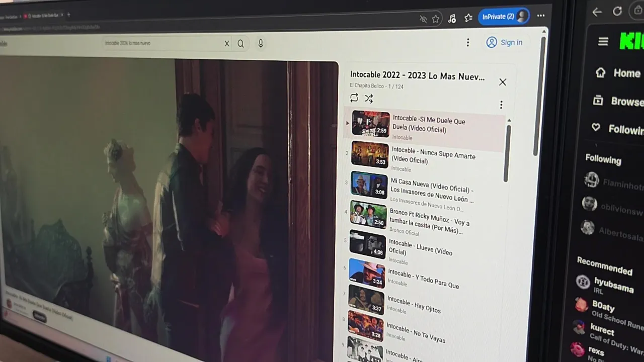Click the Mi Casa Nueva thumbnail 3:08

tap(369, 185)
